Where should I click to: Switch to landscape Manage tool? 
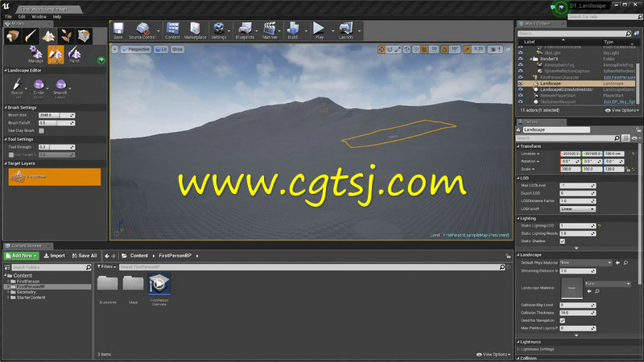pyautogui.click(x=35, y=54)
